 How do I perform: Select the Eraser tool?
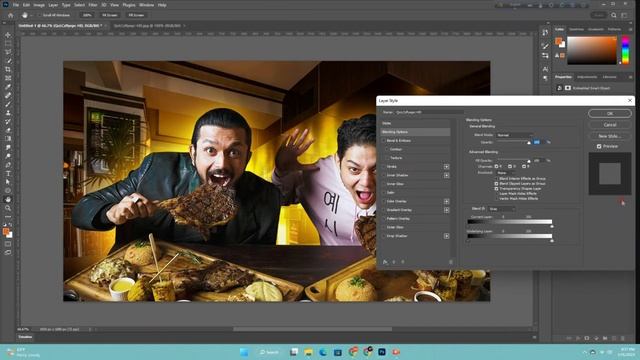8,130
